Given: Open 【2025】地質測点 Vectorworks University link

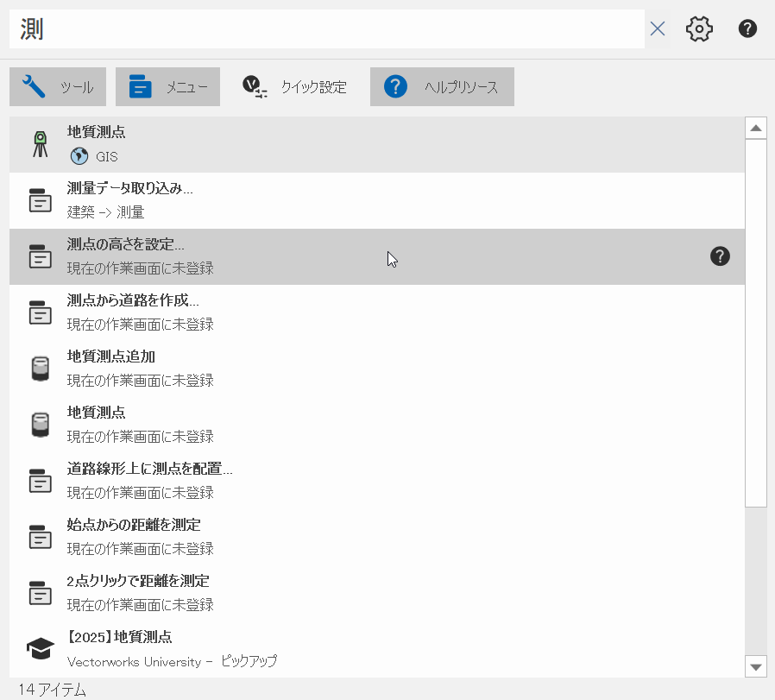Looking at the screenshot, I should point(376,649).
